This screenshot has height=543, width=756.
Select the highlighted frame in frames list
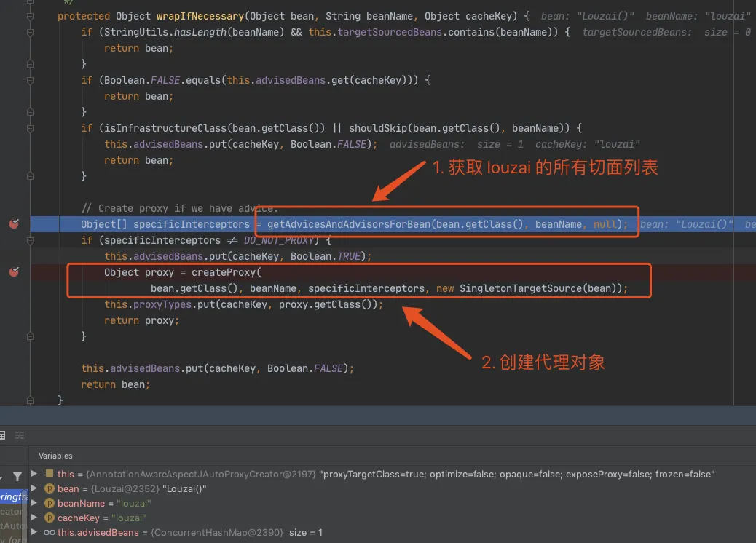coord(14,496)
